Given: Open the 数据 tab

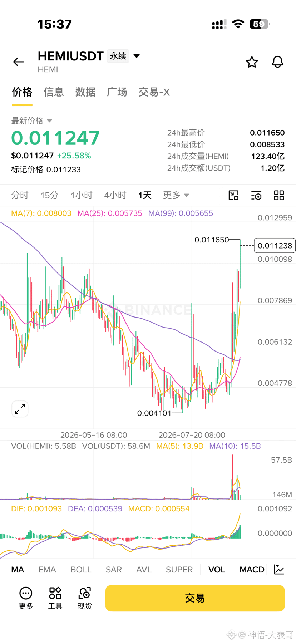Looking at the screenshot, I should [85, 92].
